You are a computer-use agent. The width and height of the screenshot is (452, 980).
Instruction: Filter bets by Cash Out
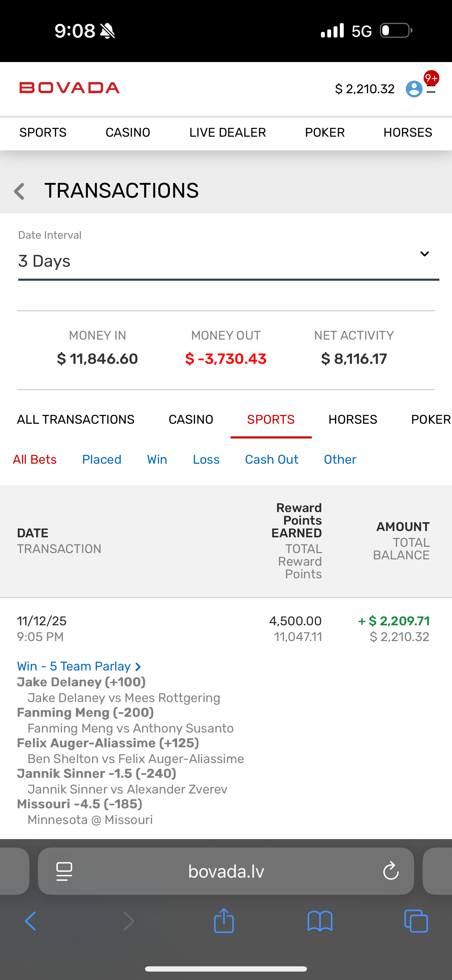[271, 460]
